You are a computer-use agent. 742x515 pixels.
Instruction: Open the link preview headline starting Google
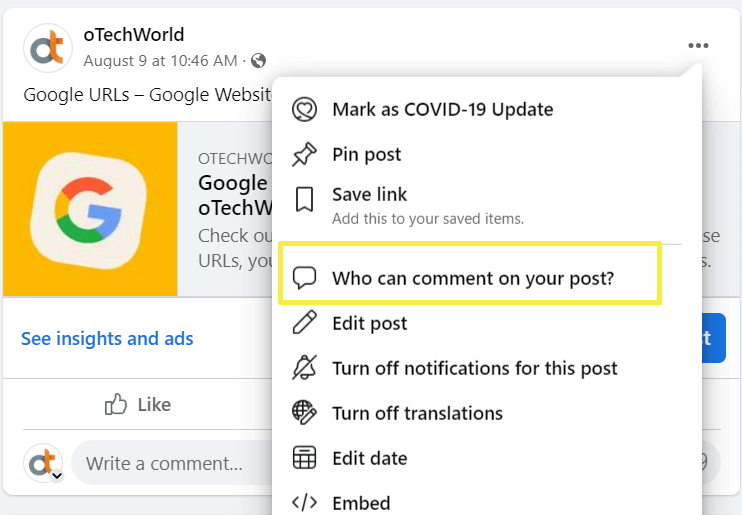[236, 195]
